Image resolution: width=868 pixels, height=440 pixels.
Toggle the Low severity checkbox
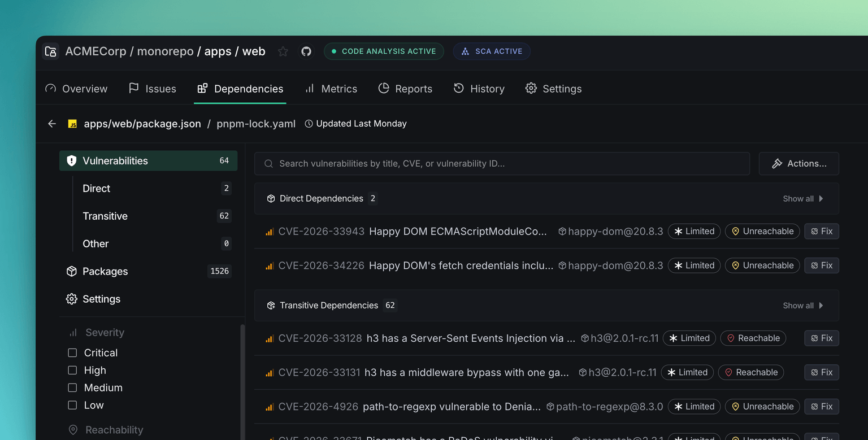pyautogui.click(x=72, y=406)
